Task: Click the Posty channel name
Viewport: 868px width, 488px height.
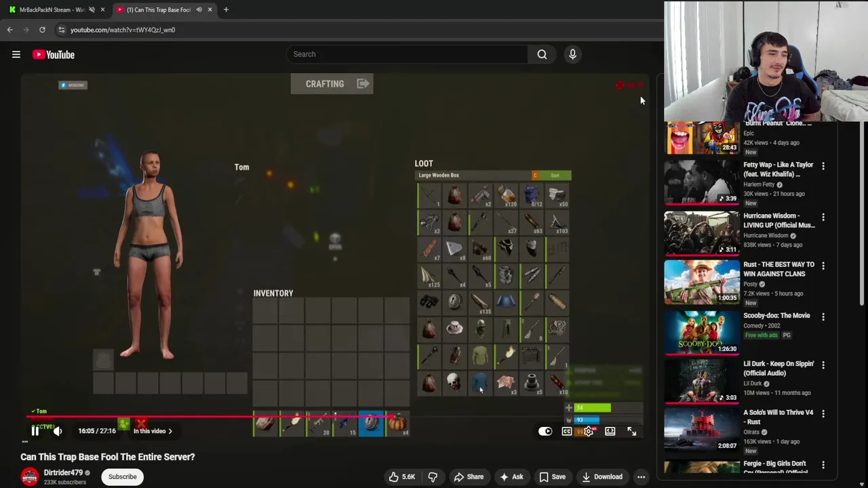Action: 751,284
